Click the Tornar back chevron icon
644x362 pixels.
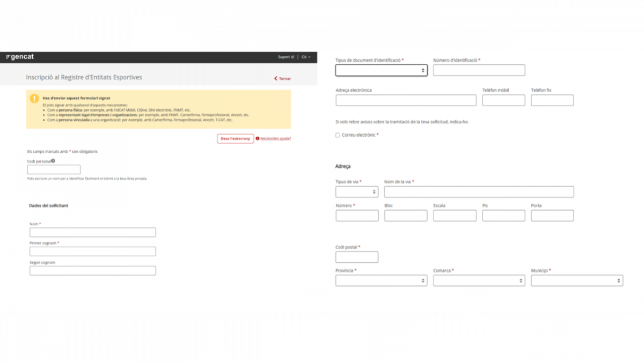click(x=276, y=78)
